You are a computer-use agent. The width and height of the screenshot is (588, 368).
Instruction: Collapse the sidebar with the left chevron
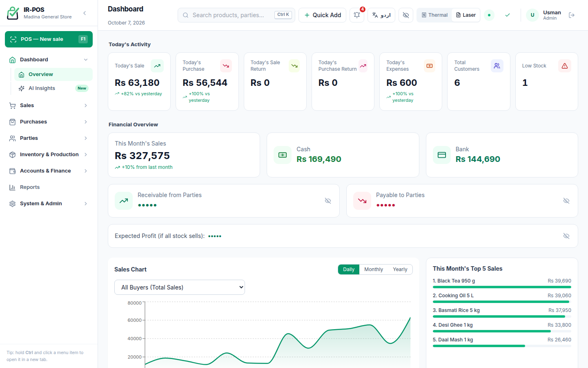click(85, 13)
